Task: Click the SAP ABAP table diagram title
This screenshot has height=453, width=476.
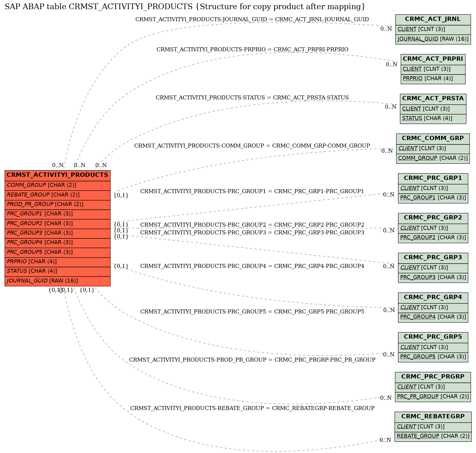Action: click(185, 6)
